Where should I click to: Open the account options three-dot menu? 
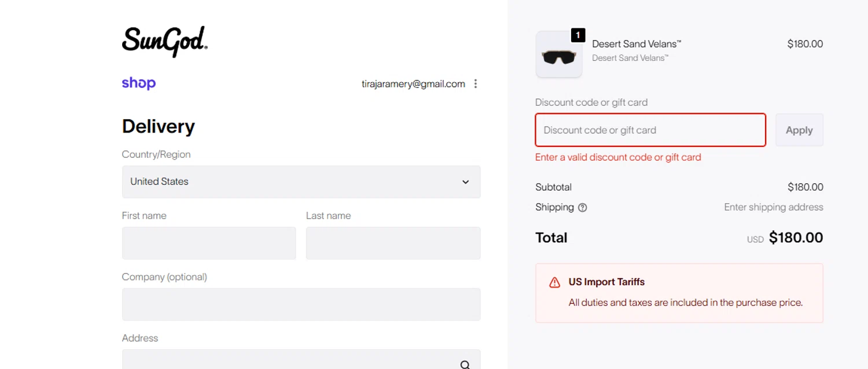[476, 84]
